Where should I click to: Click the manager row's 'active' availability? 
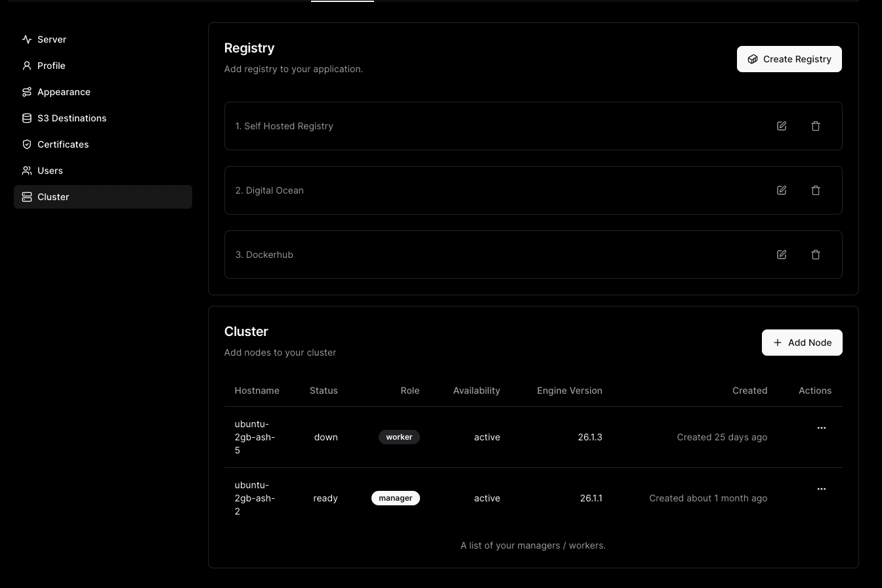click(x=487, y=498)
